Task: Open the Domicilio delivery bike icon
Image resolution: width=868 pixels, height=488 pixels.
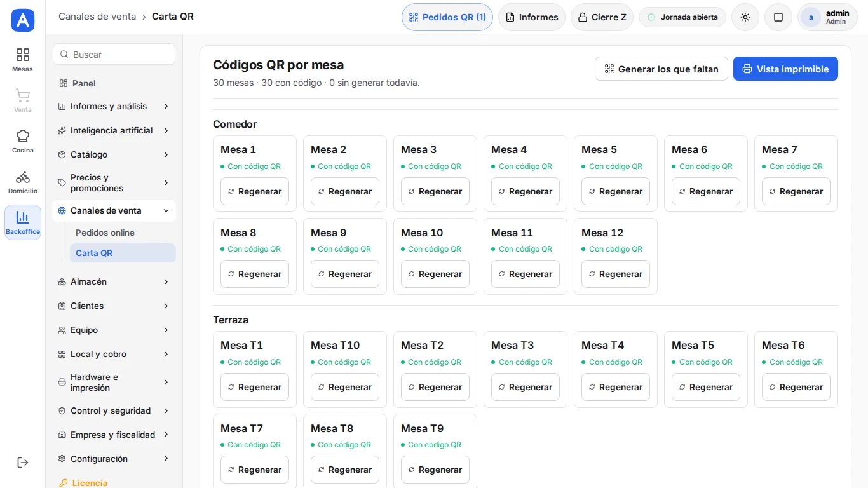Action: pyautogui.click(x=23, y=177)
